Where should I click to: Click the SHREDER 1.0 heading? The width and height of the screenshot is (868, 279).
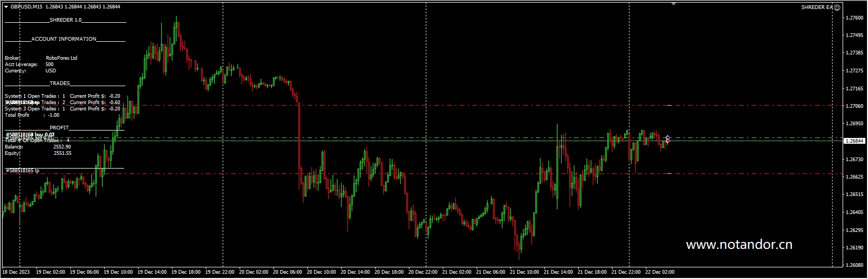pyautogui.click(x=66, y=20)
